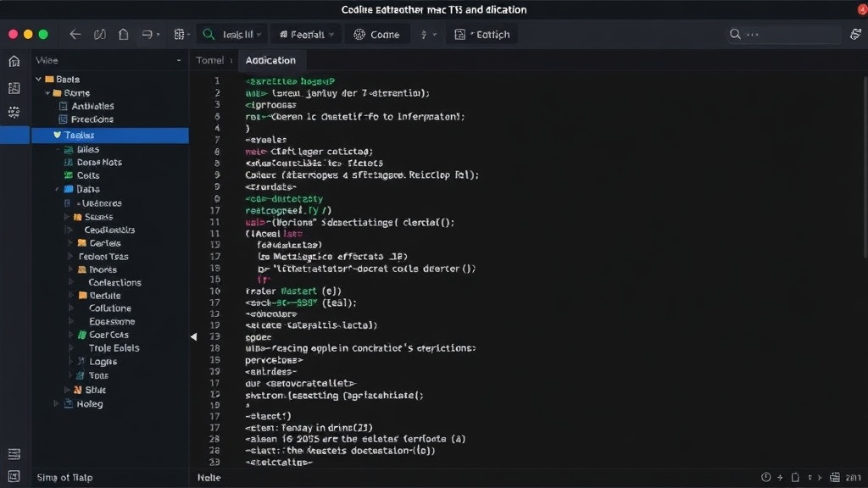Viewport: 868px width, 488px height.
Task: Click the top-right search input field
Action: coord(784,34)
